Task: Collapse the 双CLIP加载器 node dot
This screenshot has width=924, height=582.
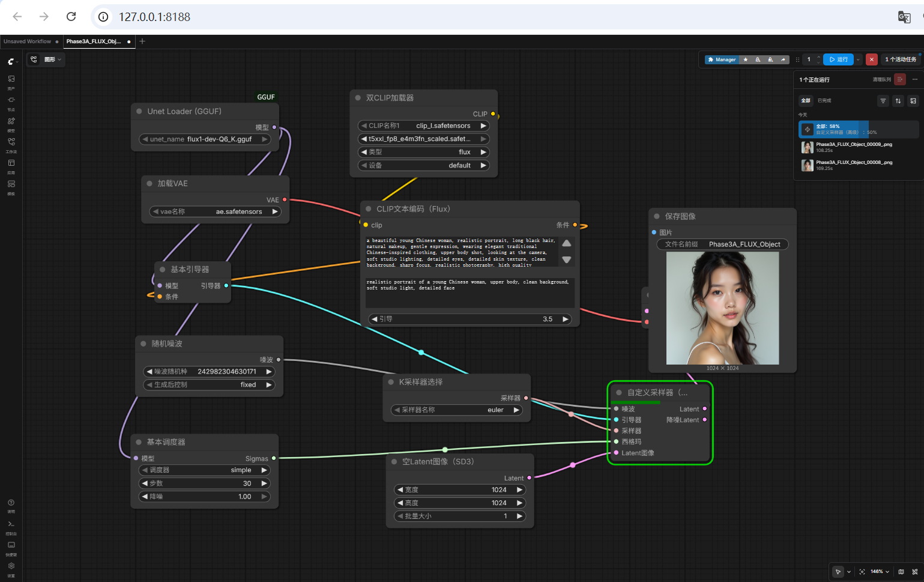Action: [x=358, y=97]
